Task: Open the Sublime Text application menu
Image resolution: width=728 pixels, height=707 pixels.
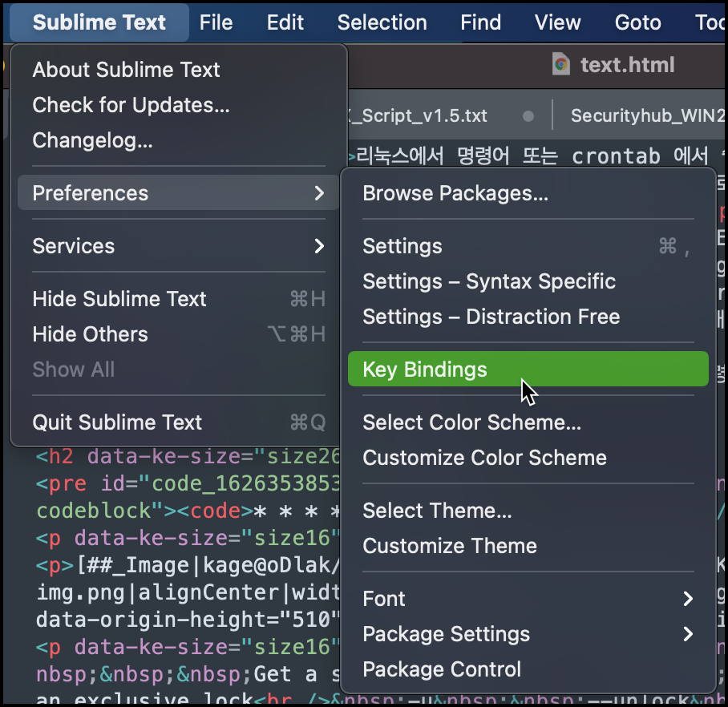Action: coord(99,22)
